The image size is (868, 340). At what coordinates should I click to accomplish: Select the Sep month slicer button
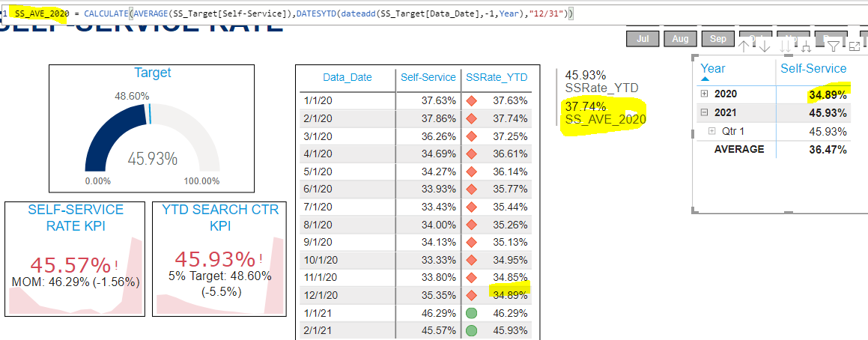[718, 39]
